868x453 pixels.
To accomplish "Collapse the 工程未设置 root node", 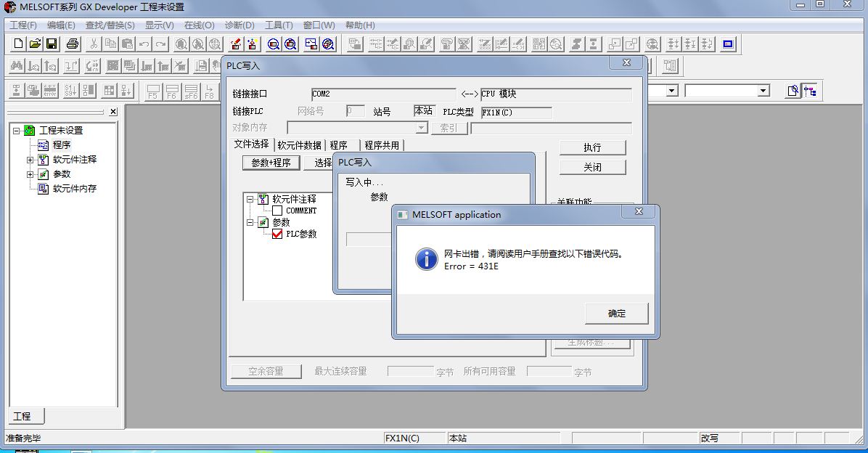I will pos(16,131).
